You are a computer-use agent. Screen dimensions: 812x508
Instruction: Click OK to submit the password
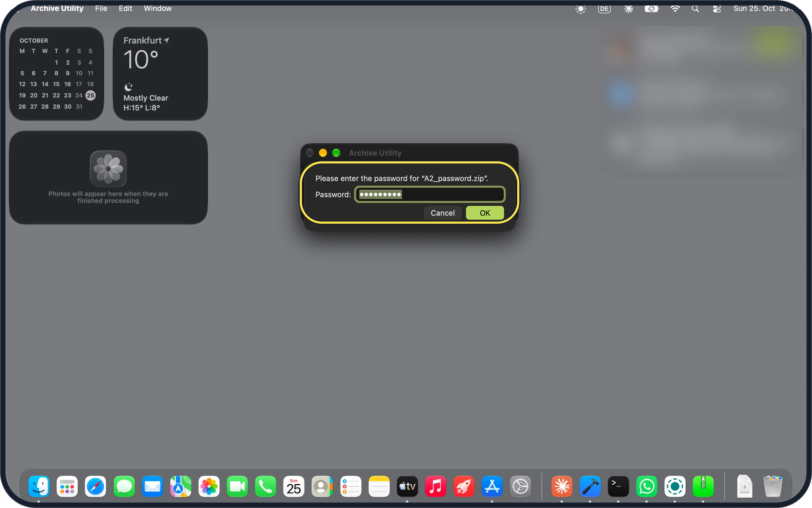(484, 213)
